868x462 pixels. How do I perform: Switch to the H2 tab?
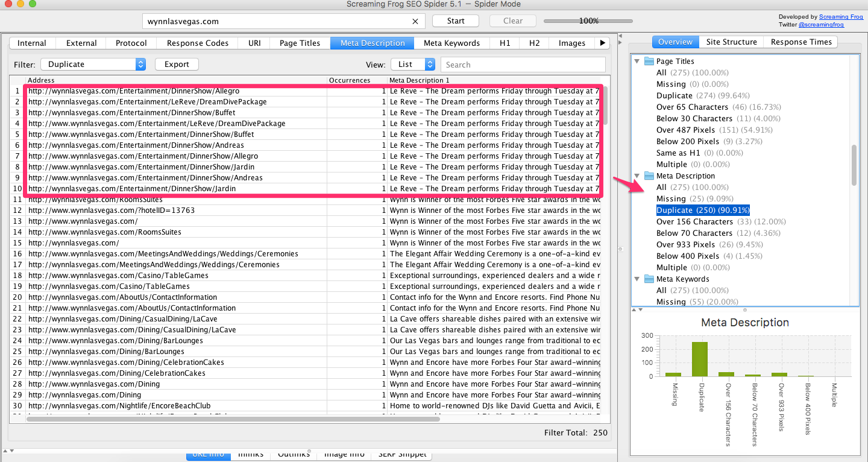click(x=534, y=43)
